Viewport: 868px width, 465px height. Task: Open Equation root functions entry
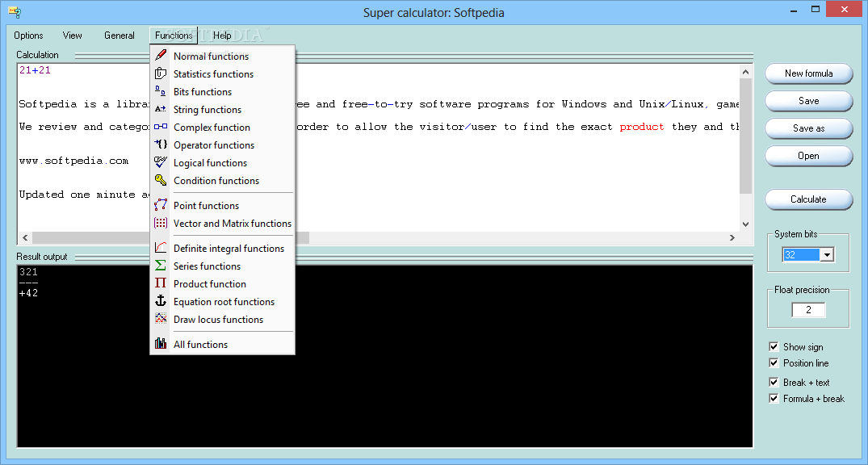coord(223,301)
